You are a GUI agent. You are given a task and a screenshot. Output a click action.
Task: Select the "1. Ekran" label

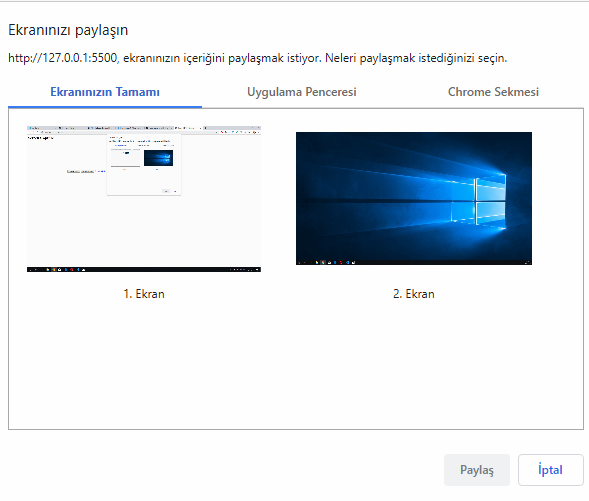144,294
